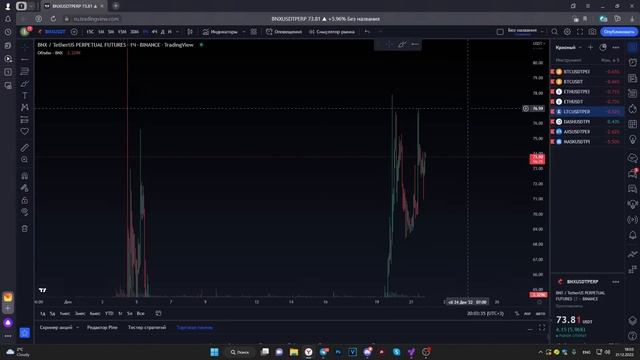The width and height of the screenshot is (640, 360).
Task: Select the text annotation tool
Action: tap(25, 96)
